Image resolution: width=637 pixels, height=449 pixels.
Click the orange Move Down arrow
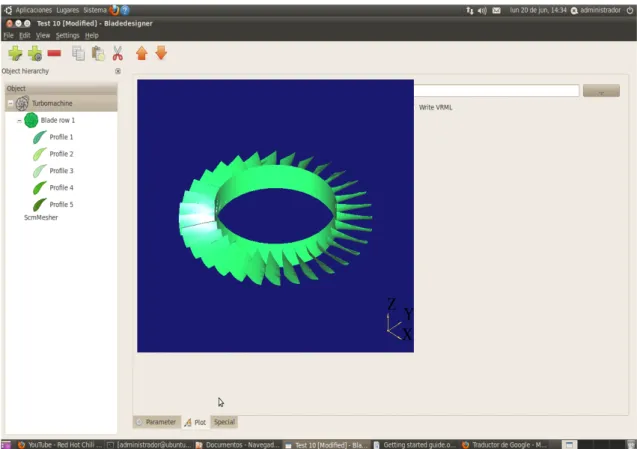161,53
